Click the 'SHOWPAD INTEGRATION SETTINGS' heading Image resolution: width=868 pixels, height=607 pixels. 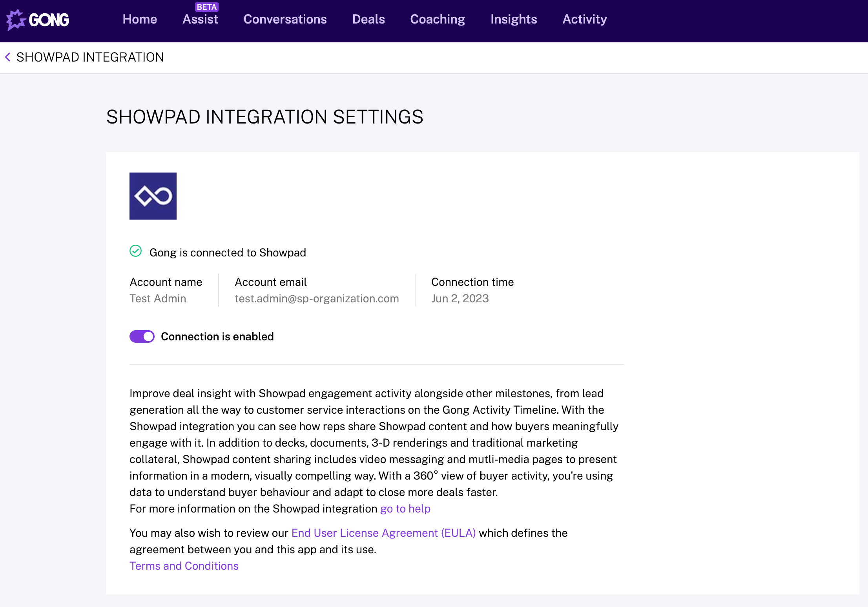coord(265,117)
